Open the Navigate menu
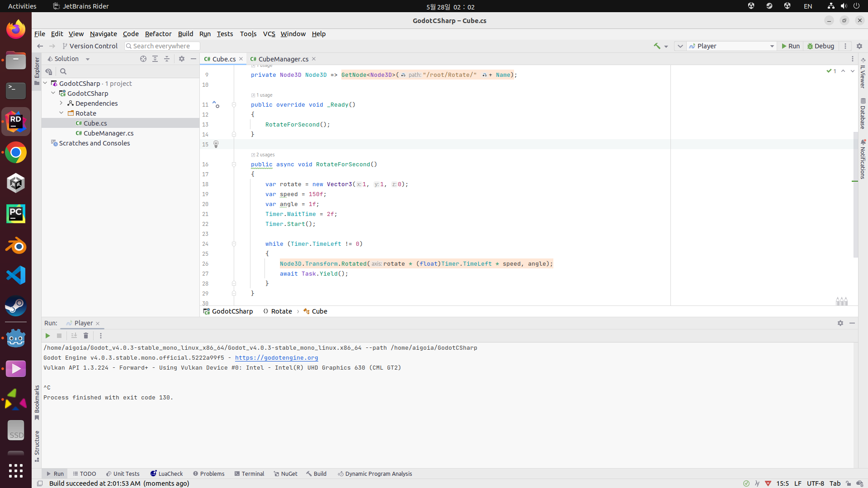The height and width of the screenshot is (488, 868). 103,34
